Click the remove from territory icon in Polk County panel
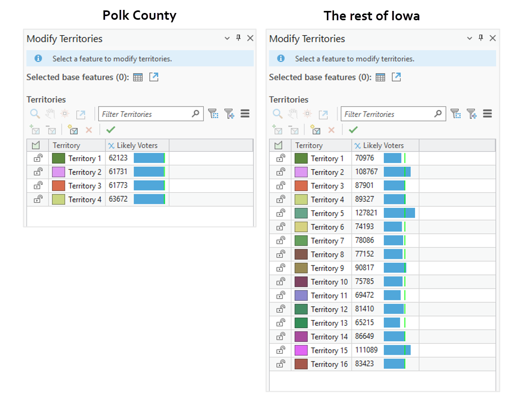532x401 pixels. coord(51,129)
